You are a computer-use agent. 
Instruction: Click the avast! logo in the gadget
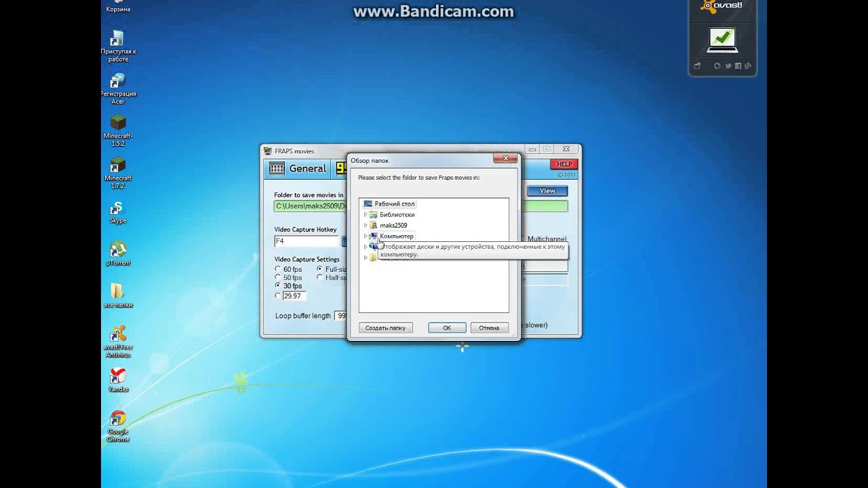(722, 6)
